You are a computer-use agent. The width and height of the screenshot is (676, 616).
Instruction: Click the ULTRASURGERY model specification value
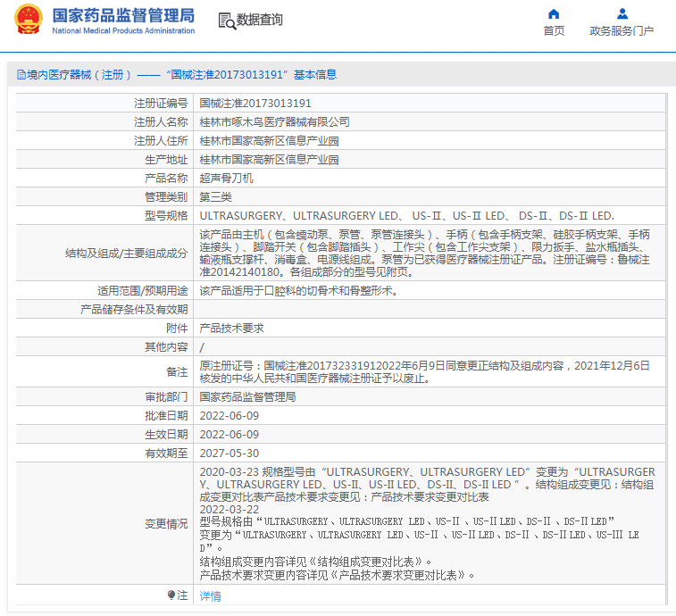(x=407, y=215)
